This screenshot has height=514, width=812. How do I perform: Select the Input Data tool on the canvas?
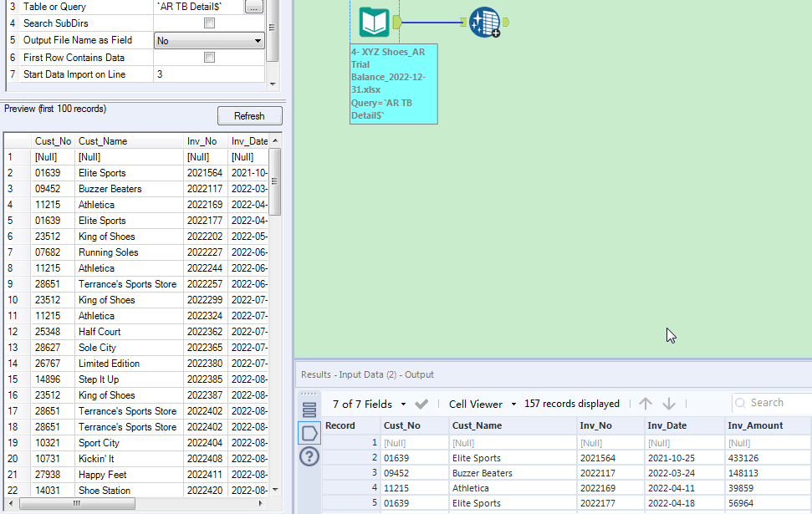[x=373, y=23]
